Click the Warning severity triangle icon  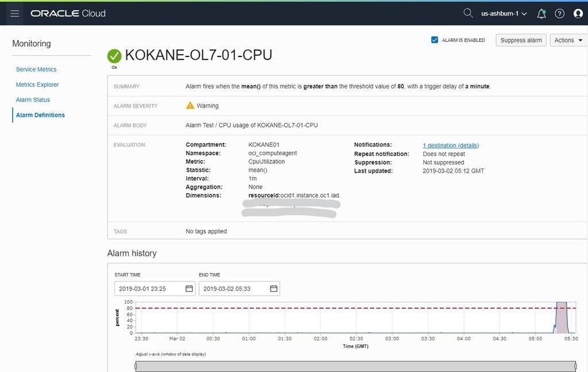click(190, 105)
